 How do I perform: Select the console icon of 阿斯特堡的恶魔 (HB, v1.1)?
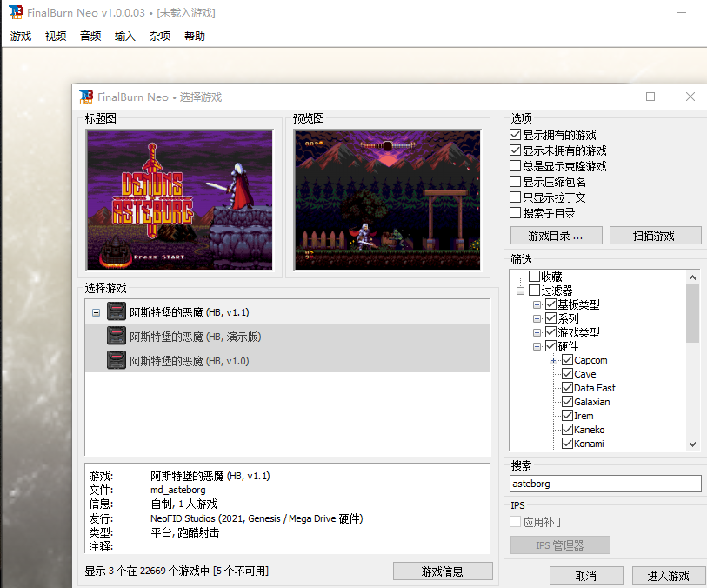pos(117,311)
